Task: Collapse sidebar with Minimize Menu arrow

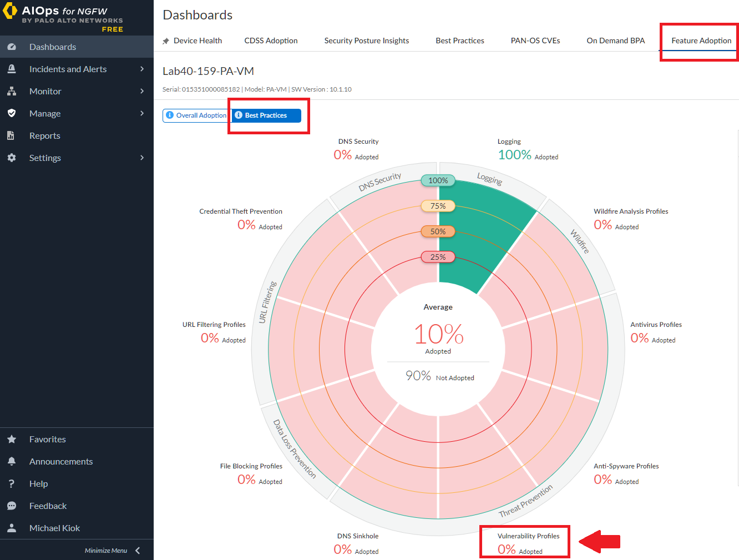Action: pyautogui.click(x=138, y=551)
